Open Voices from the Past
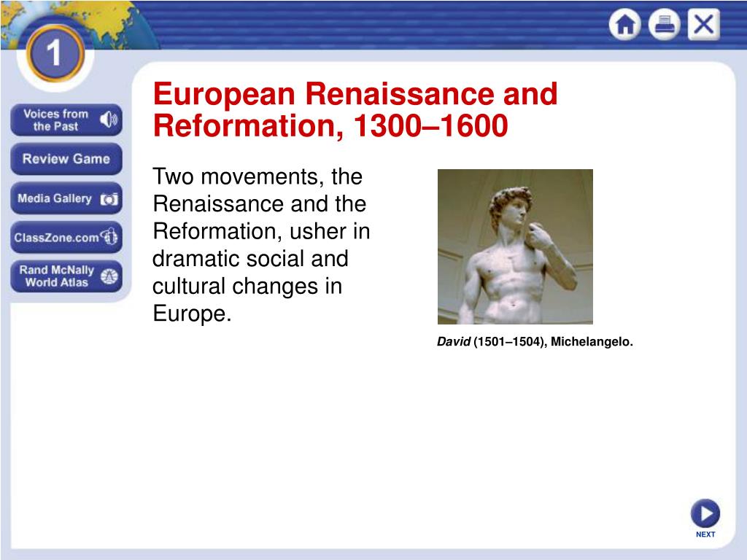Screen dimensions: 747x560 click(x=66, y=120)
